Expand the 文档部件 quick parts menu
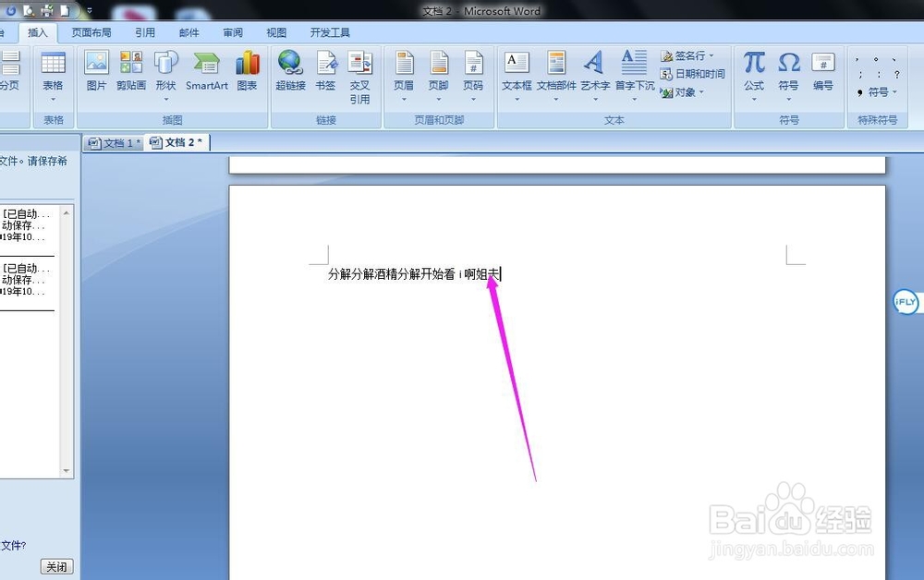The image size is (924, 580). pyautogui.click(x=556, y=76)
